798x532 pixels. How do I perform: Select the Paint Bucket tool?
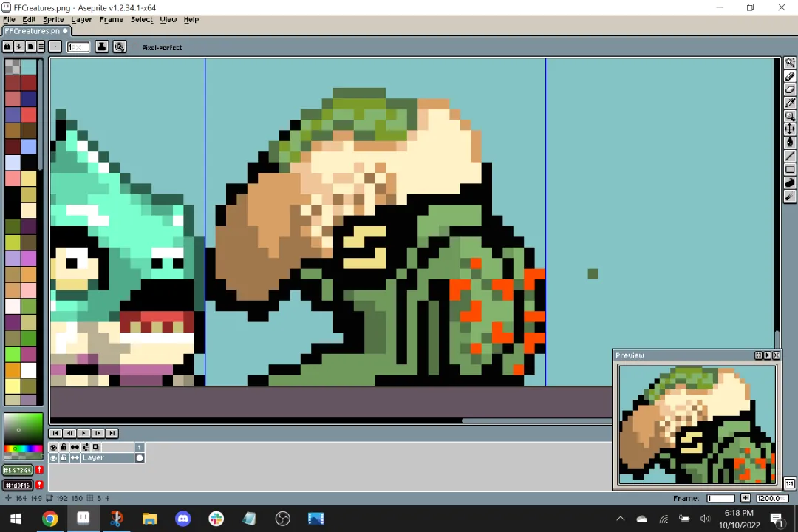pos(790,143)
